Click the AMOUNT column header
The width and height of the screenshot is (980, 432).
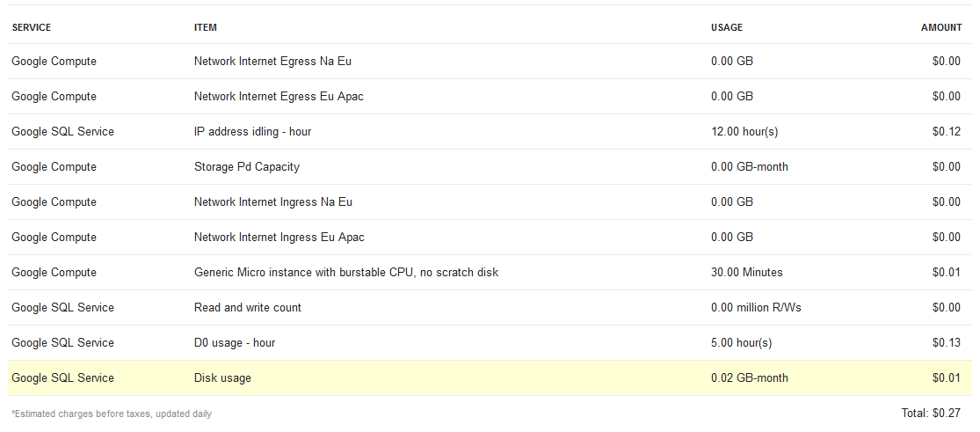[x=941, y=27]
